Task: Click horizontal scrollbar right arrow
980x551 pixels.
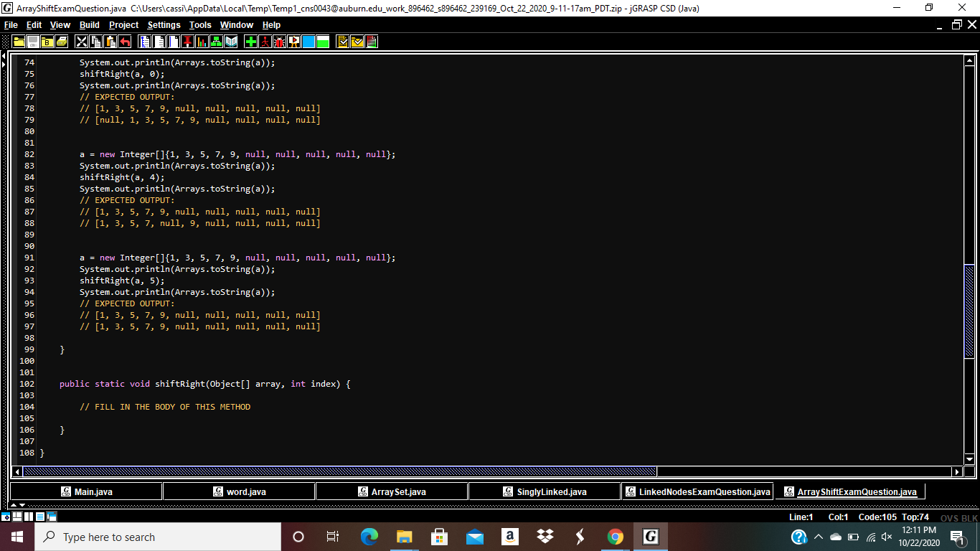Action: pyautogui.click(x=957, y=471)
